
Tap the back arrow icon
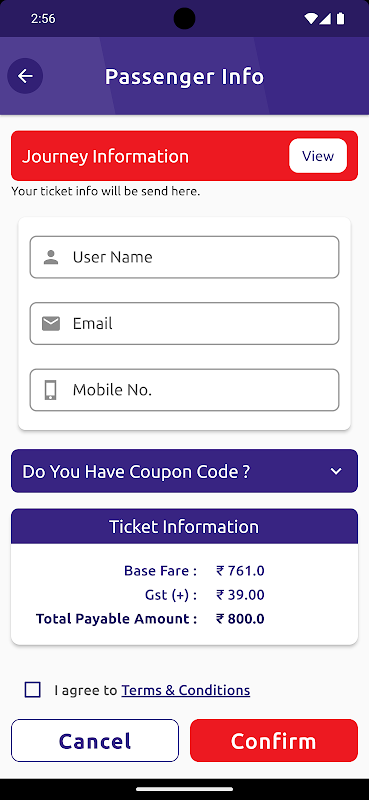[x=25, y=76]
